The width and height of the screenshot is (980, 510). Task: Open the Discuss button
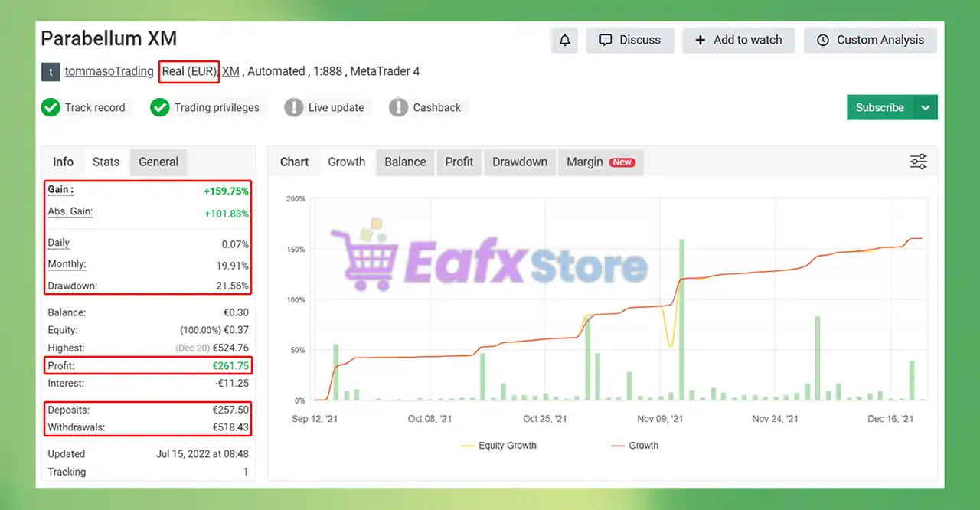tap(630, 41)
